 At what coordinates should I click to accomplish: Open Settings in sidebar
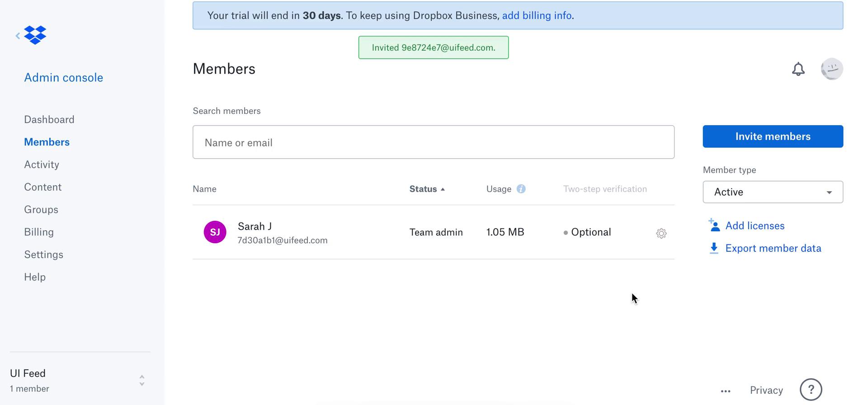(x=44, y=254)
